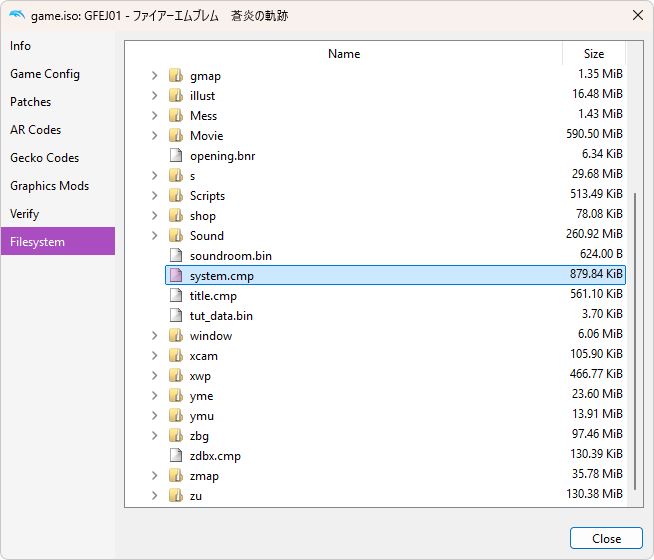Switch to the Game Config tab
The image size is (654, 560).
pos(45,74)
